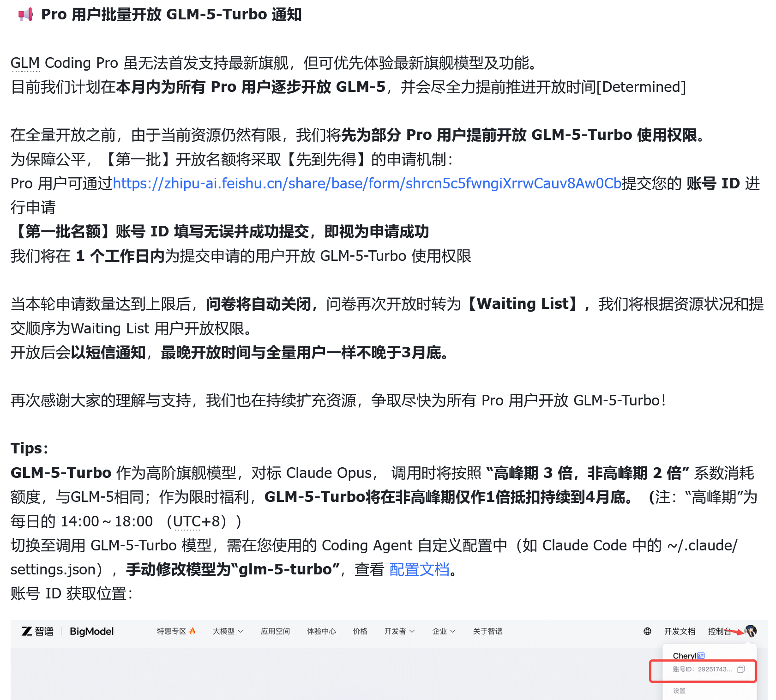Click the bold text '【第一批名额】'
This screenshot has height=700, width=776.
[63, 231]
